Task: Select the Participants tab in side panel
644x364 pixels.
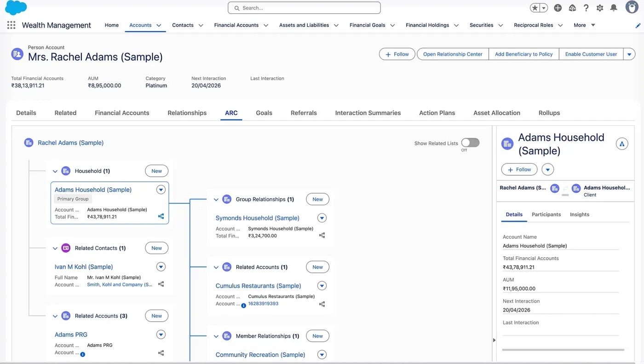Action: tap(546, 214)
